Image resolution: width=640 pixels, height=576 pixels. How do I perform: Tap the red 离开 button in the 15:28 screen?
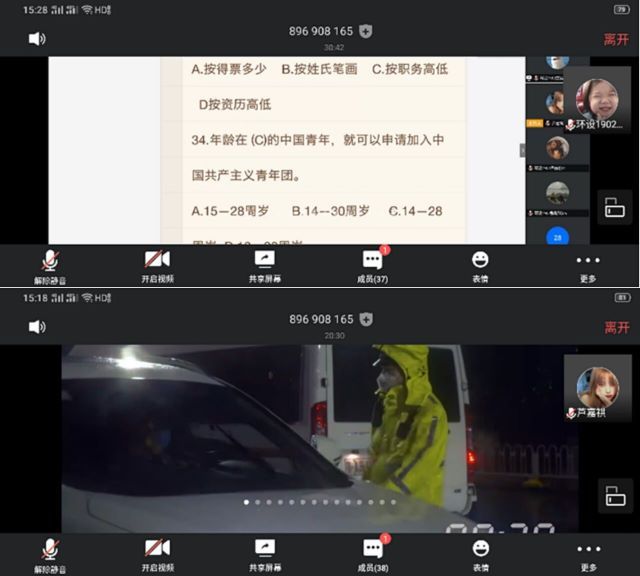click(616, 40)
